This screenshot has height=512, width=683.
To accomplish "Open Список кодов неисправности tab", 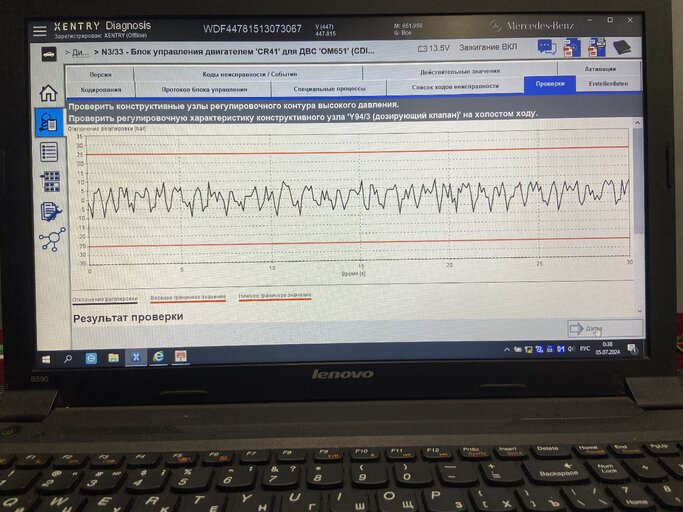I will pyautogui.click(x=455, y=87).
